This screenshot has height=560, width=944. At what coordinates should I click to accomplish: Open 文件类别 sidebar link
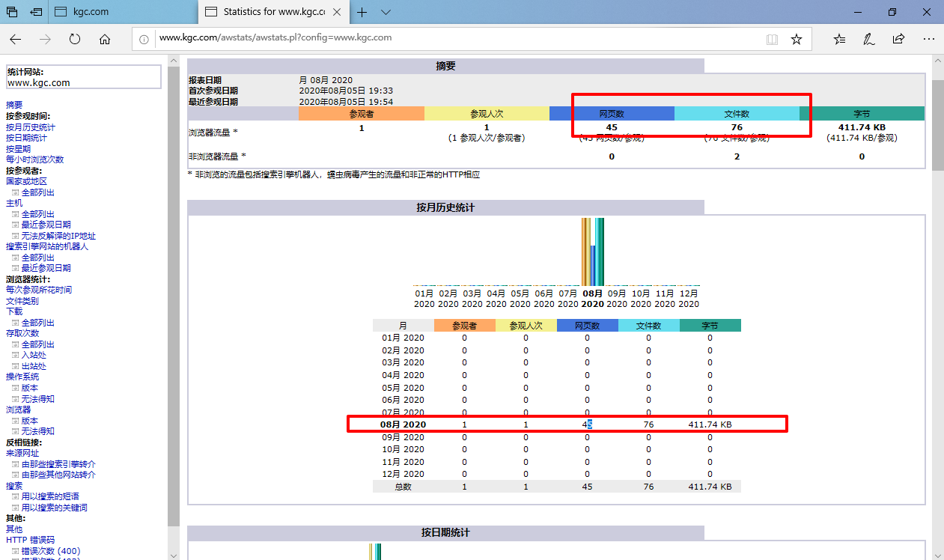click(x=22, y=301)
